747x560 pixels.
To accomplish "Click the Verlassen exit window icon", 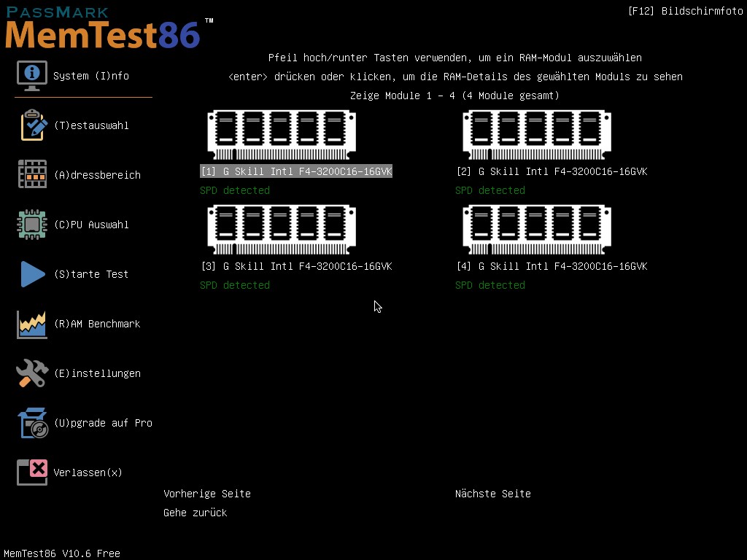I will [x=32, y=472].
